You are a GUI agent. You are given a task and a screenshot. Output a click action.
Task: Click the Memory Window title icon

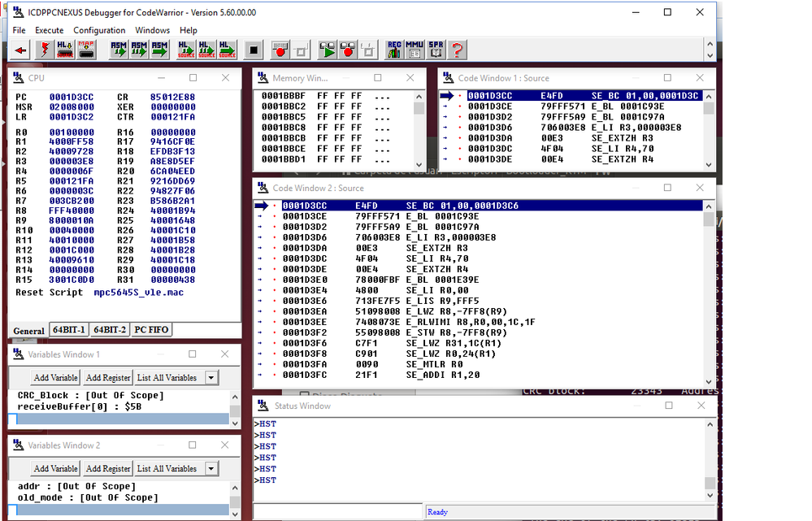coord(263,78)
